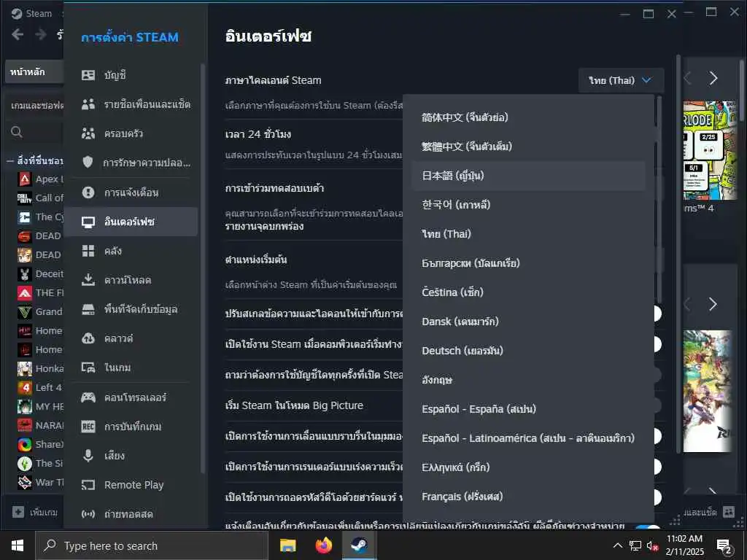The image size is (747, 560).
Task: Select the Cloud (คลาวด์) icon
Action: click(88, 338)
